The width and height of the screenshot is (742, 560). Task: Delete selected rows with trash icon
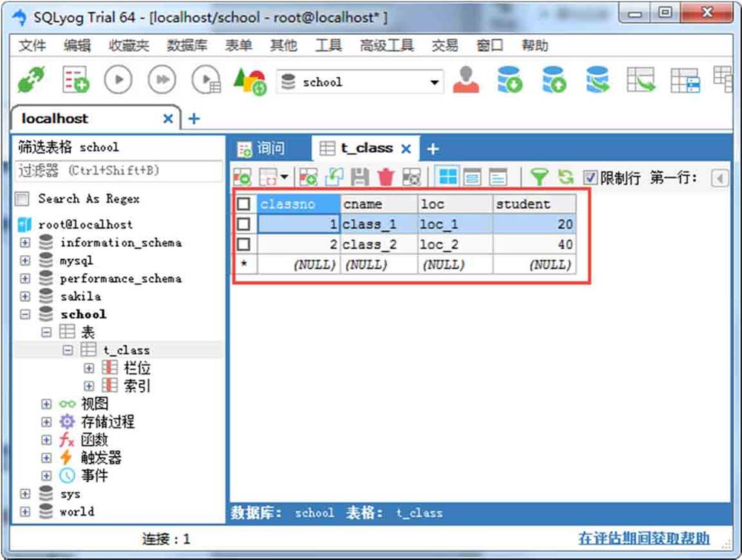click(x=386, y=177)
